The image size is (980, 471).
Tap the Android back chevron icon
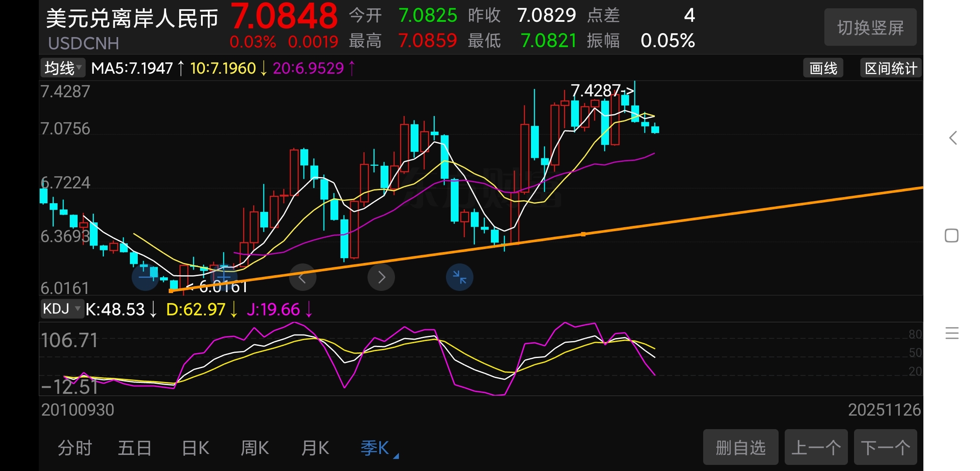click(x=953, y=138)
